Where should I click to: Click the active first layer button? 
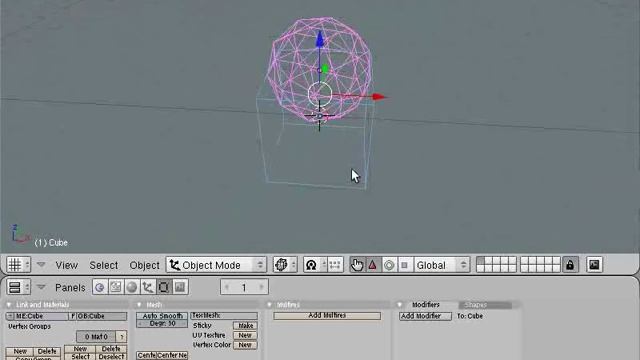pos(480,261)
